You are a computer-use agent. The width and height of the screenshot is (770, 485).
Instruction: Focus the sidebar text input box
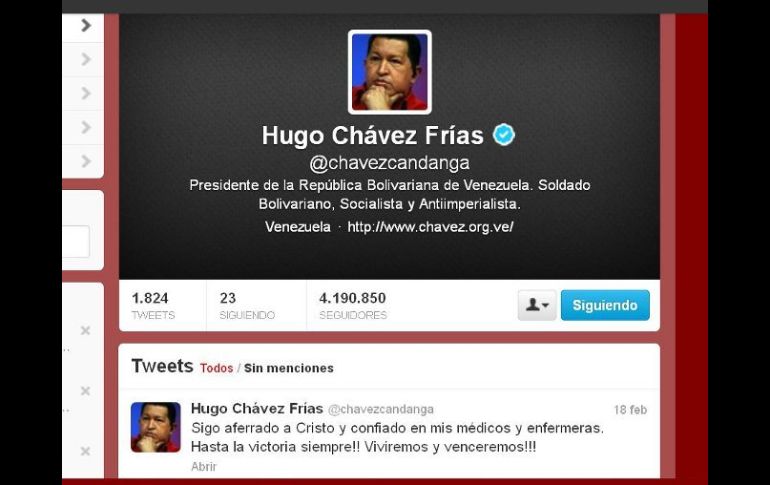(76, 242)
